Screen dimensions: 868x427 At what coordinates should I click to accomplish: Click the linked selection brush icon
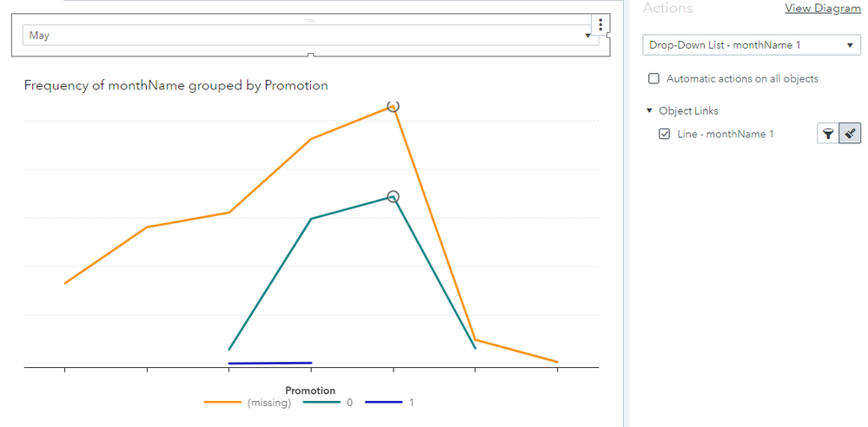[x=850, y=134]
